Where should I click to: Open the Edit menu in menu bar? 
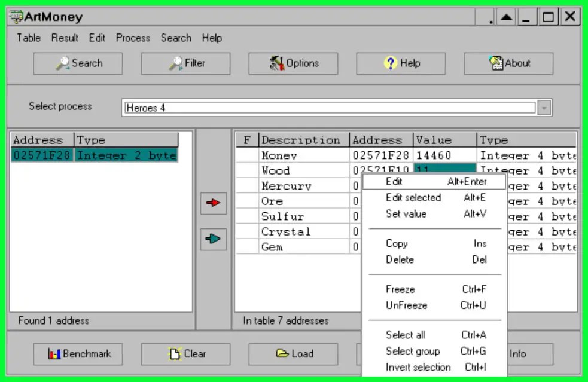(x=97, y=38)
